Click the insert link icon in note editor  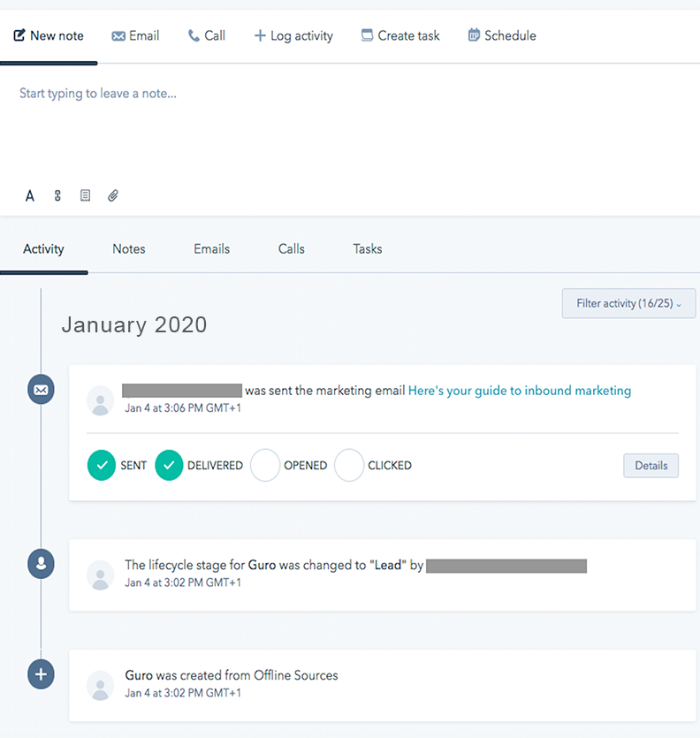[57, 196]
